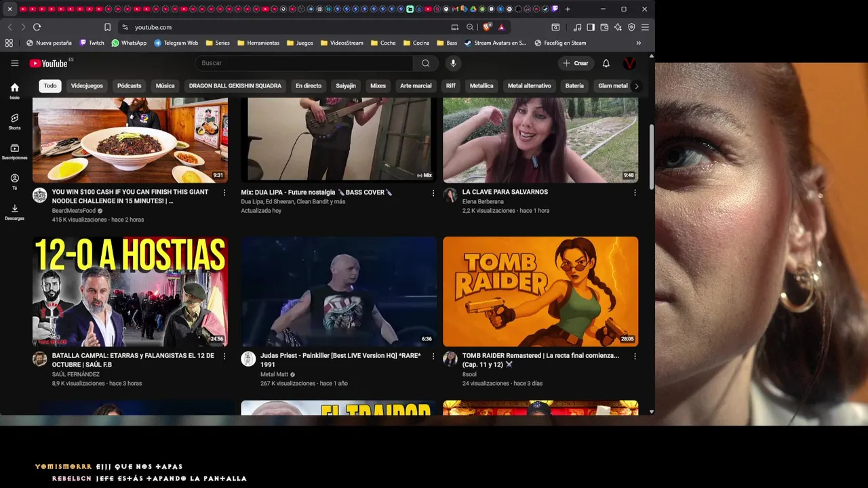Activate voice search microphone
This screenshot has height=488, width=868.
[453, 63]
